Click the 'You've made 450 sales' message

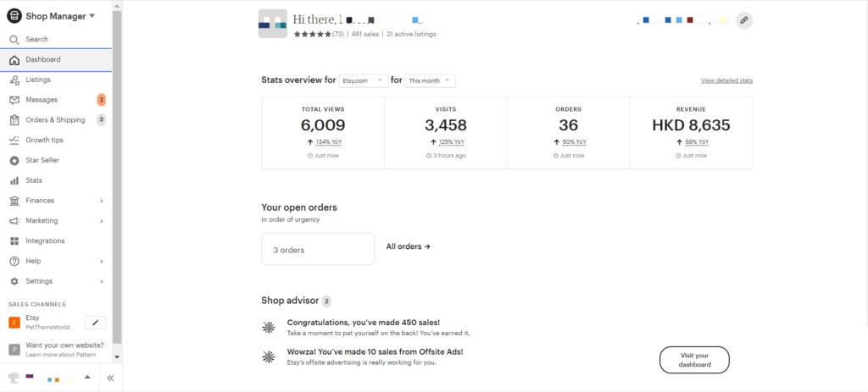point(364,323)
